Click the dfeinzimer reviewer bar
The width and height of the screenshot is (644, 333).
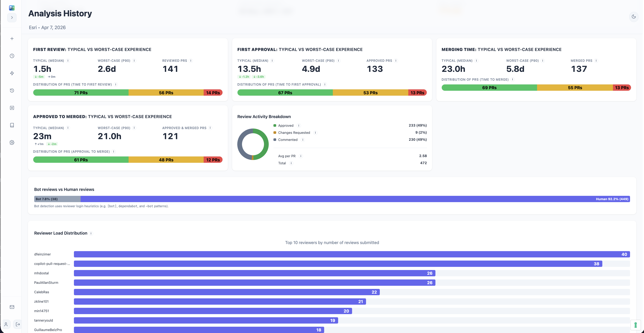pyautogui.click(x=352, y=254)
